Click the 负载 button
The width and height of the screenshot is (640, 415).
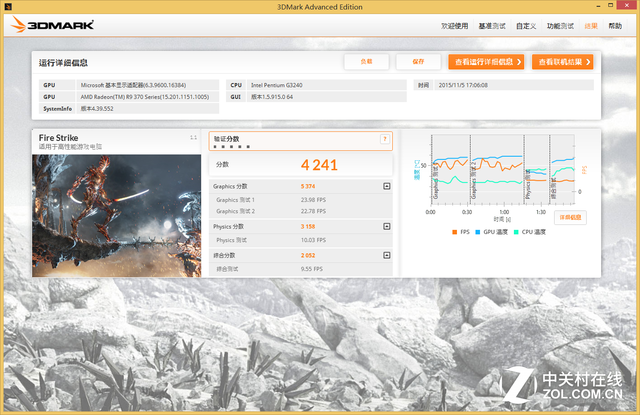366,62
